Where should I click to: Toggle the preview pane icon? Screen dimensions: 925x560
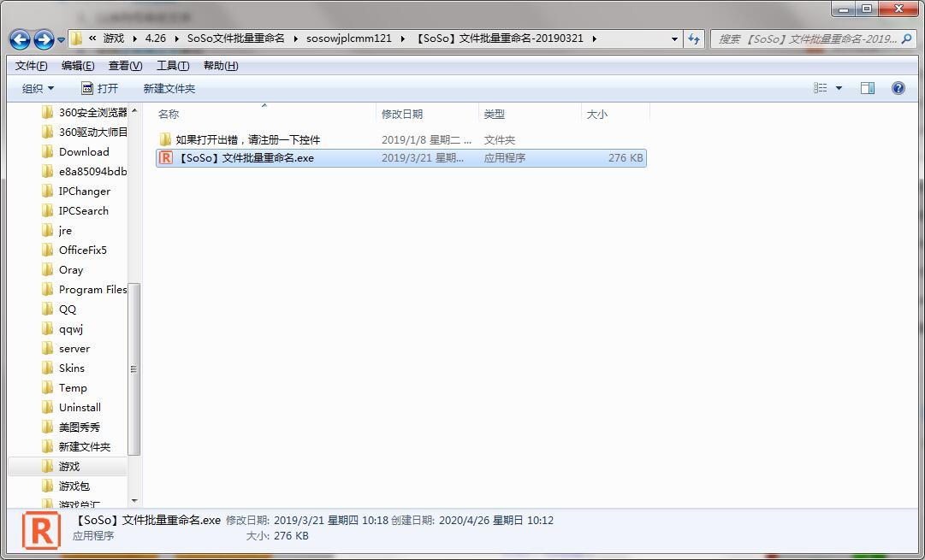[868, 88]
